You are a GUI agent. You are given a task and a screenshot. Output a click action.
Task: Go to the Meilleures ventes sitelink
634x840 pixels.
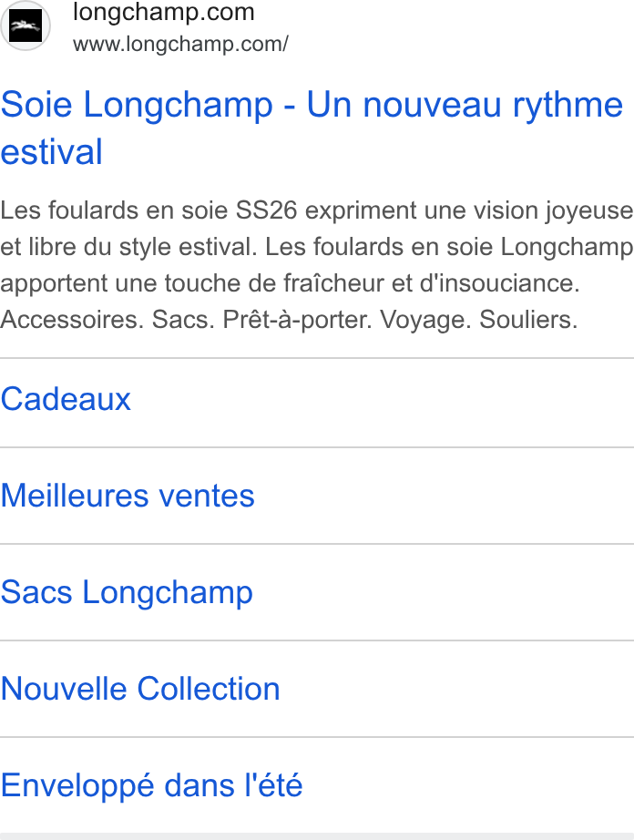(128, 496)
